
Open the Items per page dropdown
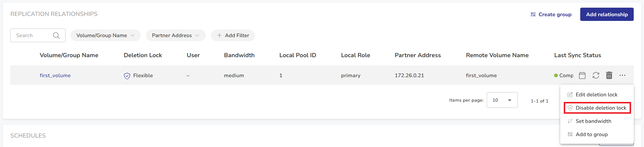pos(502,100)
